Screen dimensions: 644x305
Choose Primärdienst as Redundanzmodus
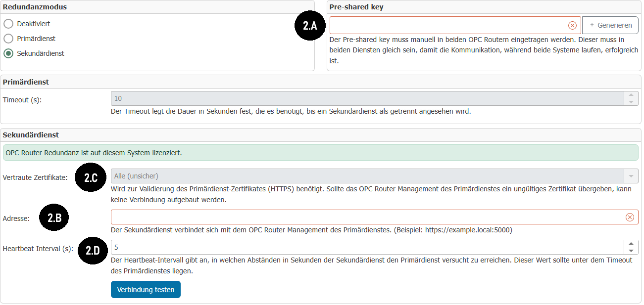pyautogui.click(x=8, y=39)
